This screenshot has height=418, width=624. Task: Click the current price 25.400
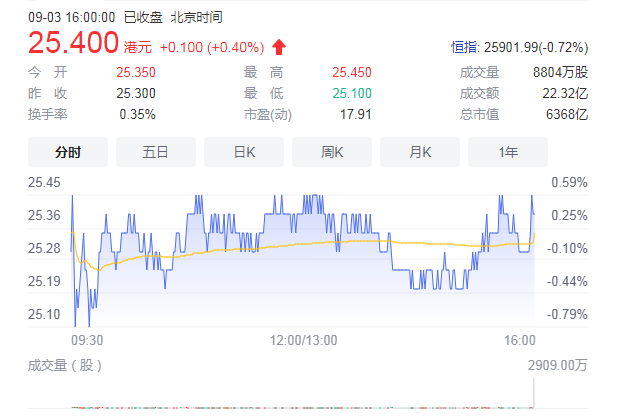[74, 42]
